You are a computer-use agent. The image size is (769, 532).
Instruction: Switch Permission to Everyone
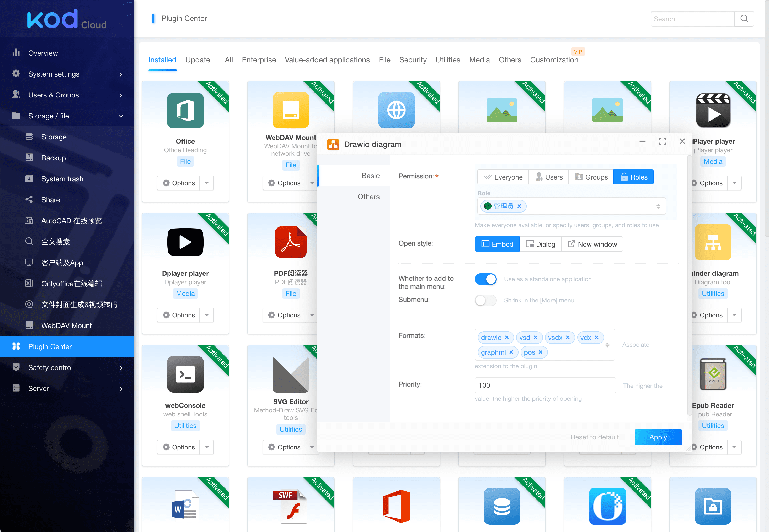[503, 177]
